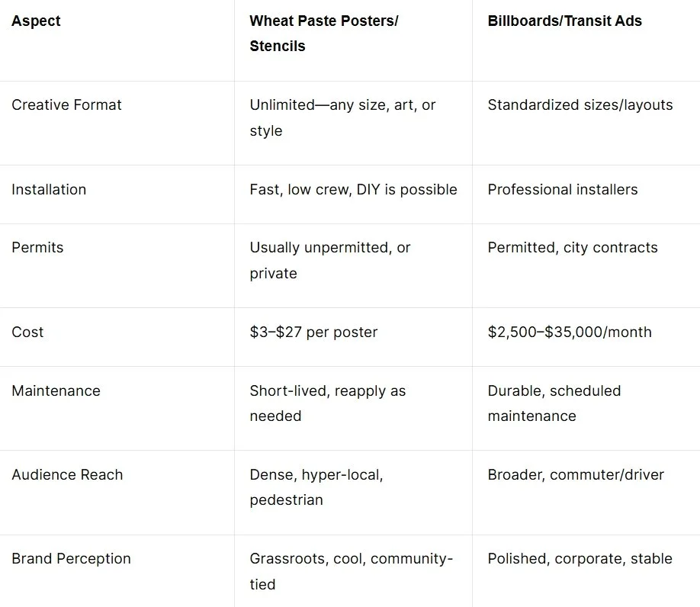Select the Audience Reach row label
700x607 pixels.
[67, 475]
